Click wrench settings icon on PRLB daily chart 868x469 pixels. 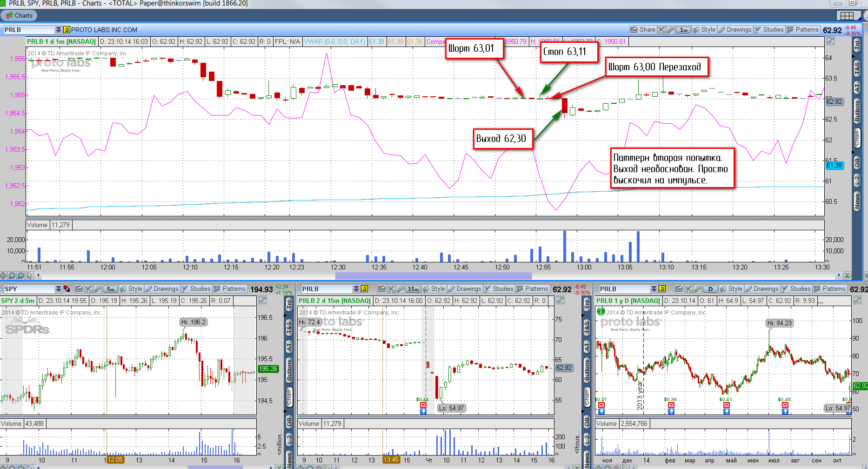tap(697, 289)
